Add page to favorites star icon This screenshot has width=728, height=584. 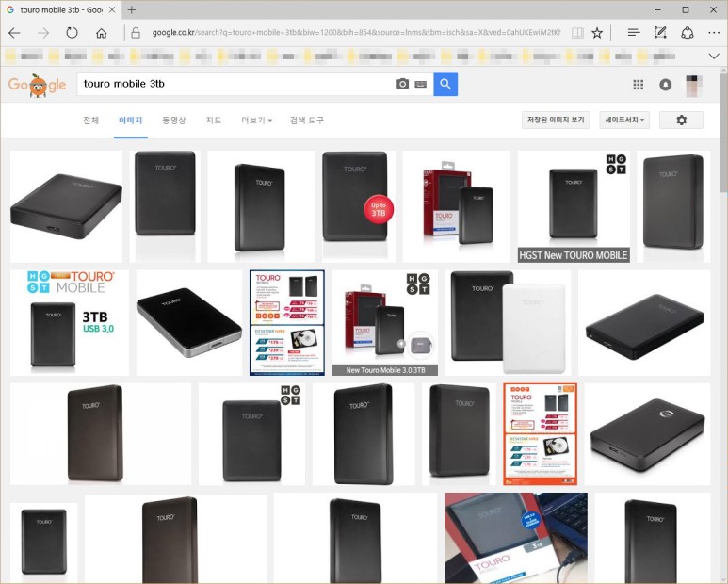597,33
